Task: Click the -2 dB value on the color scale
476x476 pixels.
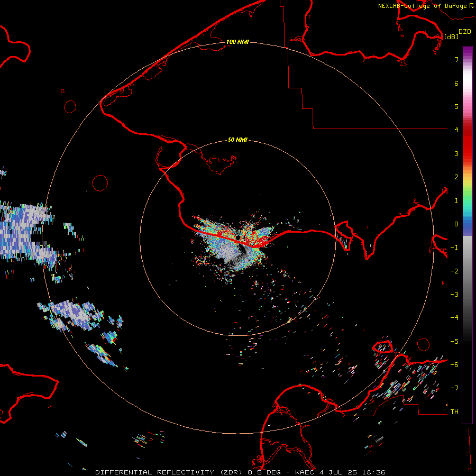Action: tap(454, 271)
